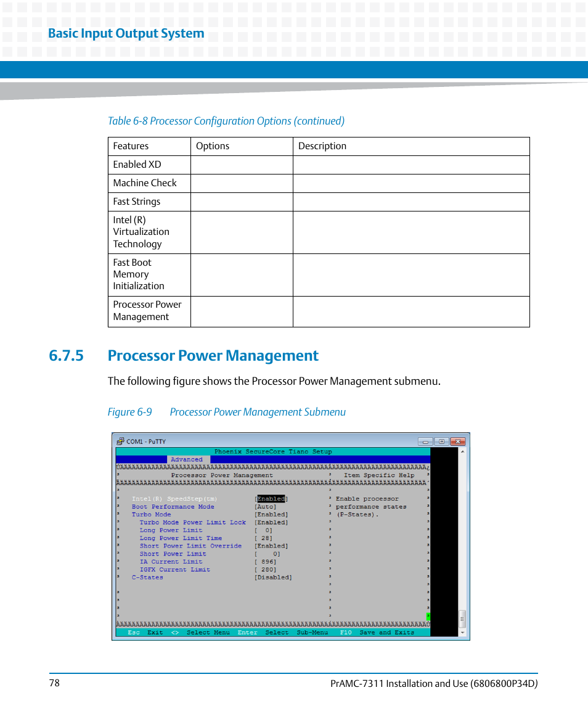Click the PuTTY vertical scrollbar thumb
Image resolution: width=588 pixels, height=706 pixels.
point(462,619)
